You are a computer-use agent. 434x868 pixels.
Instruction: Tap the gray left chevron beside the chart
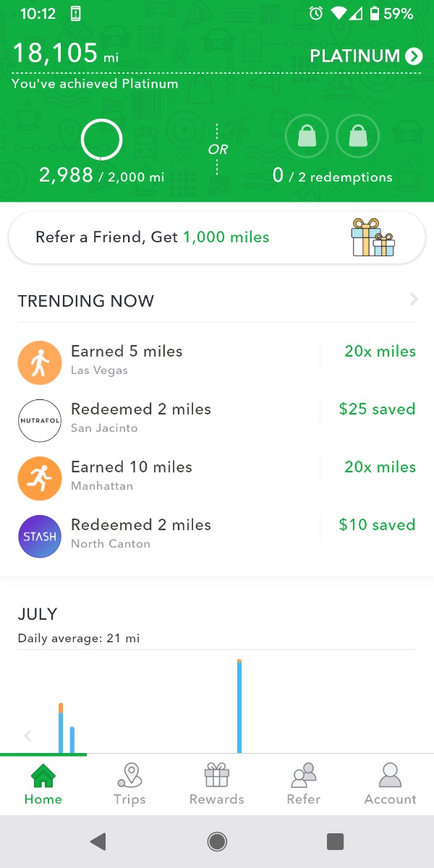[27, 736]
